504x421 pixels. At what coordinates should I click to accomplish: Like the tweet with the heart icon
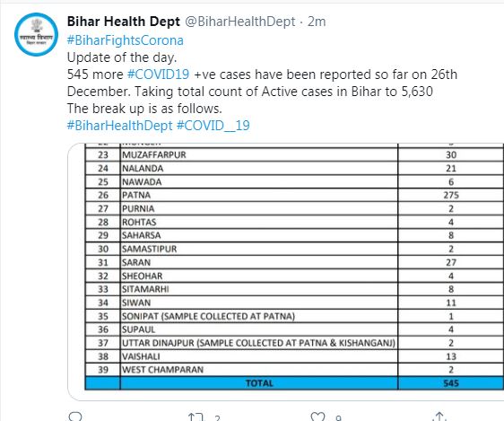317,417
